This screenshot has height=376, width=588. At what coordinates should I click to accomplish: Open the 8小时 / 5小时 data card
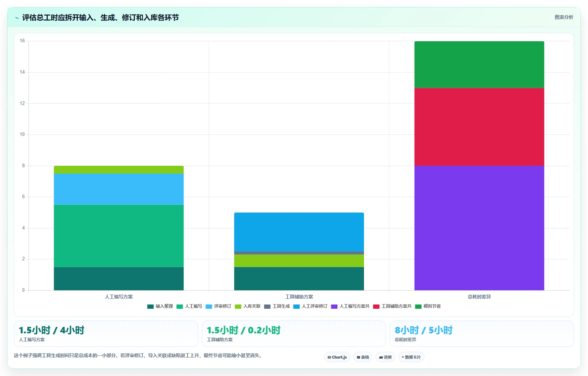coord(482,334)
